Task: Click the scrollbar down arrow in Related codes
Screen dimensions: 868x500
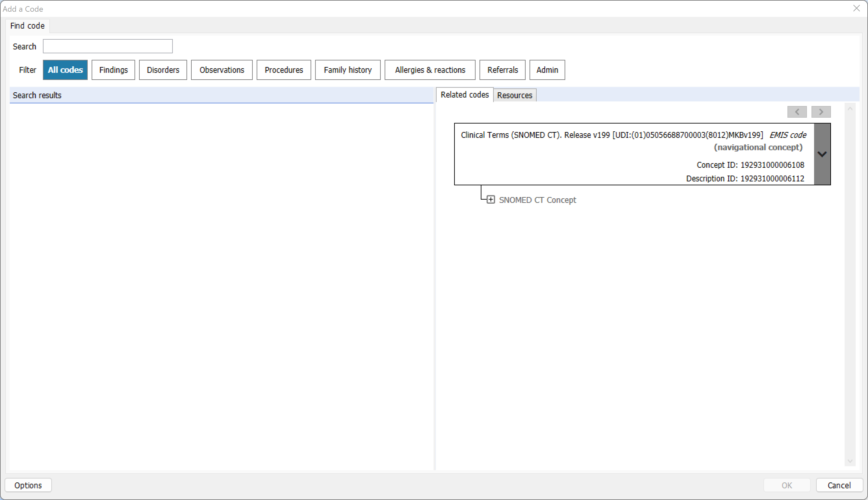Action: (850, 461)
